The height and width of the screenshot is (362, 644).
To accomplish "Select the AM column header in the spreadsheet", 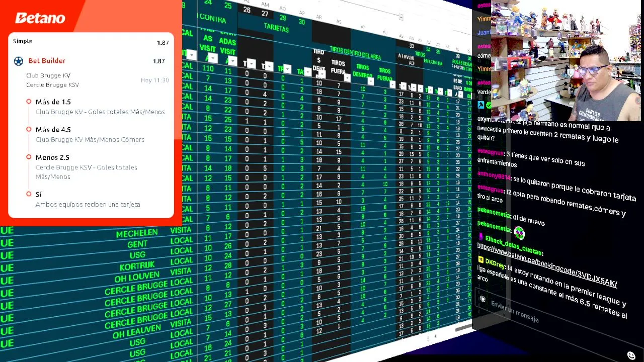I will click(x=265, y=5).
